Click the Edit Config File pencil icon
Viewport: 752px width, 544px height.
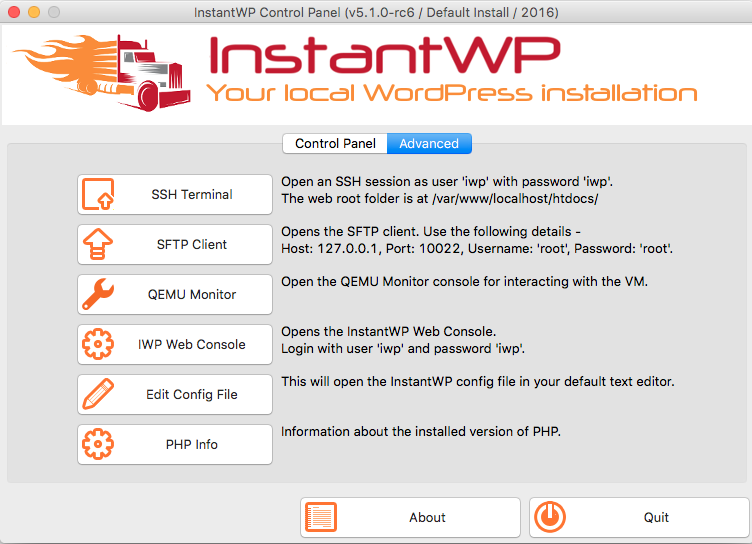[98, 394]
